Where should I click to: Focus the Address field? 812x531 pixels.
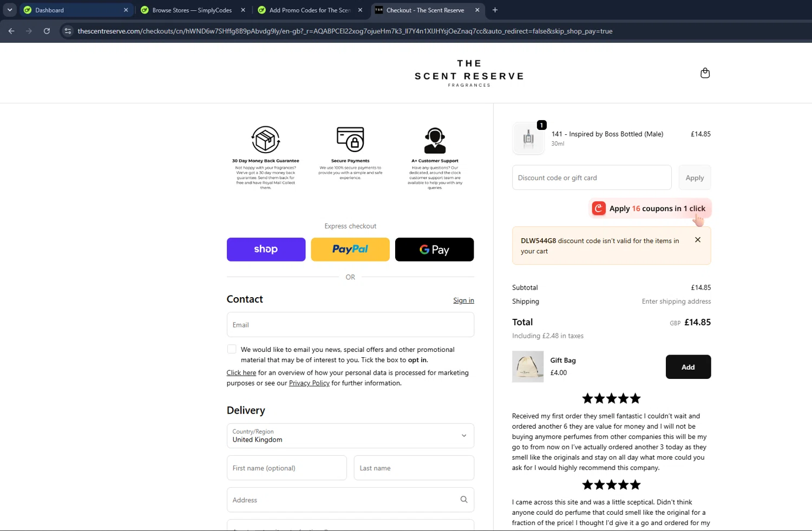pyautogui.click(x=350, y=500)
